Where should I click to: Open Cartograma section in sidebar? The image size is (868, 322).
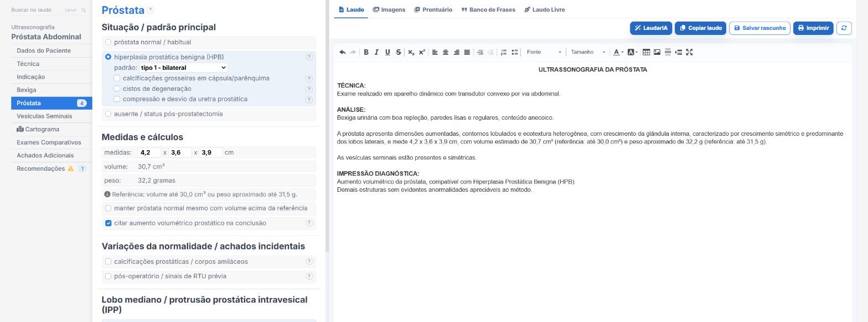[51, 129]
